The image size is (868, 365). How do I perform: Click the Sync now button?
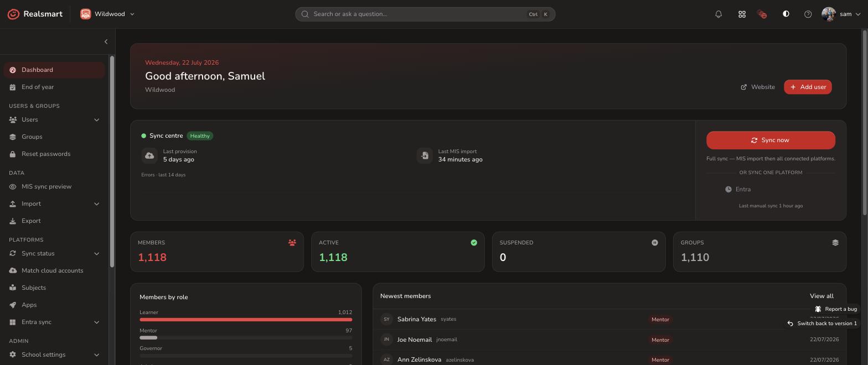[x=771, y=140]
